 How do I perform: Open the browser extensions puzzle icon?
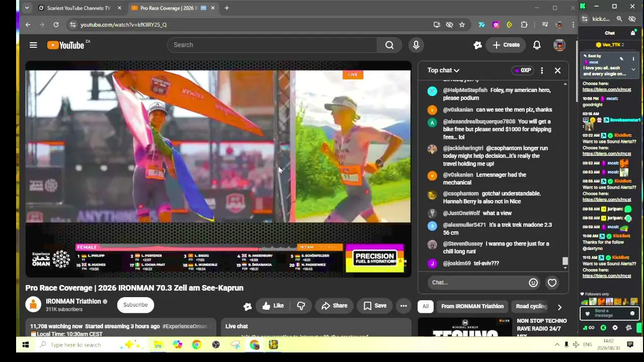(x=524, y=25)
